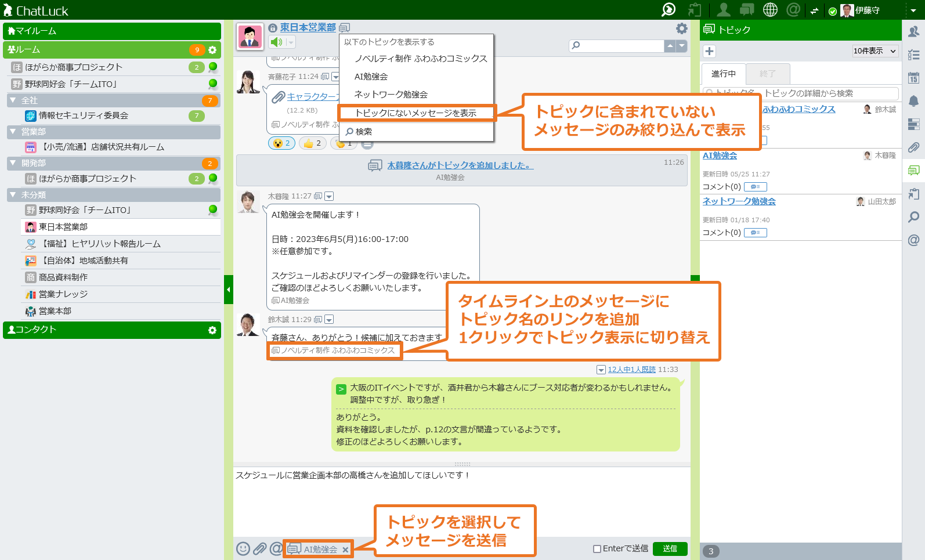Open attachments paperclip in right sidebar

(913, 147)
